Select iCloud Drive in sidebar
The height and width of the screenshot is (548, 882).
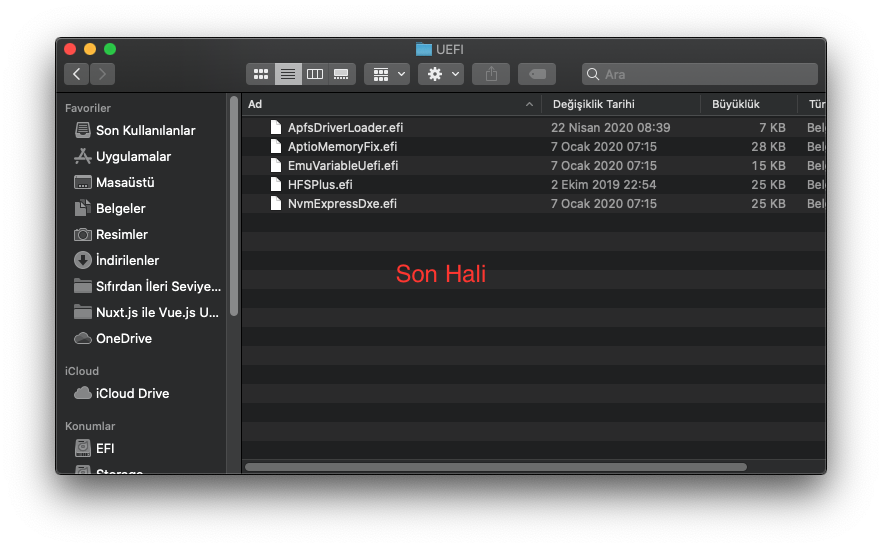(132, 393)
